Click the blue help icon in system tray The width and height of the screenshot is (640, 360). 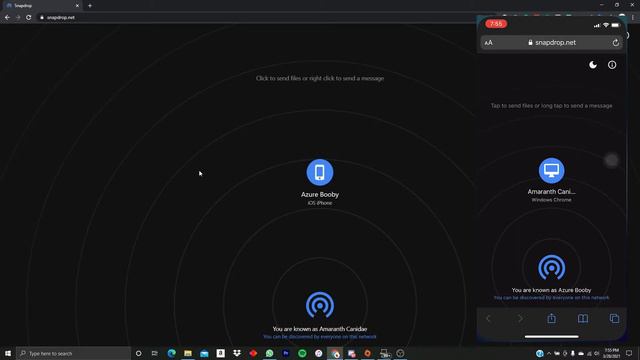point(540,353)
